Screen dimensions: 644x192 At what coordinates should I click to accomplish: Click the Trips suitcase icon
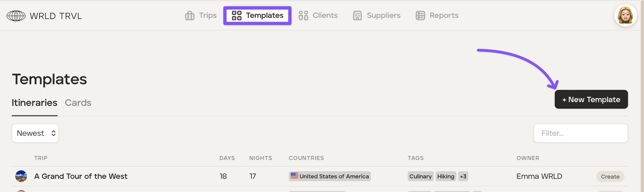pyautogui.click(x=190, y=16)
